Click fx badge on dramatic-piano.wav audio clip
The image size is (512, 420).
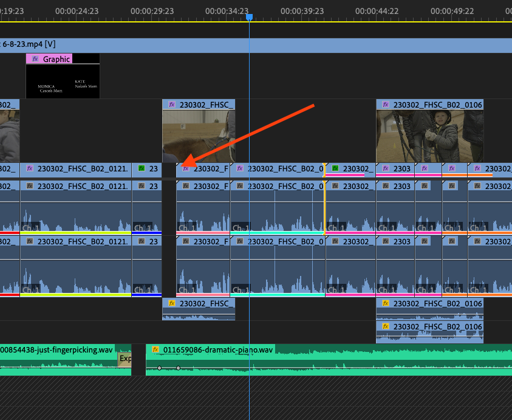(x=155, y=349)
